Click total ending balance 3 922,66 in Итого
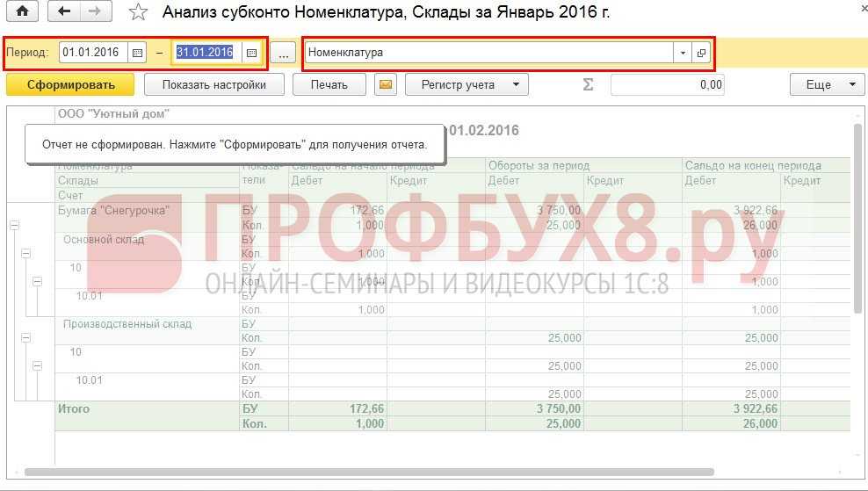 point(756,408)
